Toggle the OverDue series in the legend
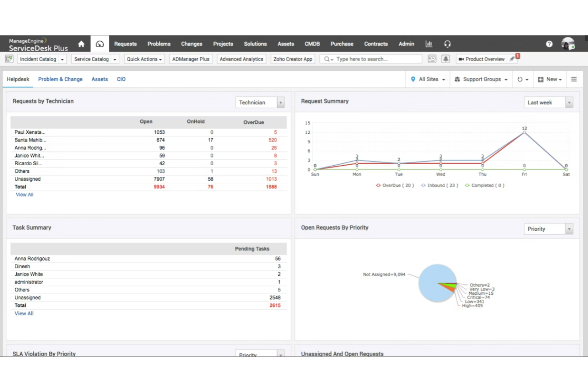The width and height of the screenshot is (588, 392). (395, 185)
